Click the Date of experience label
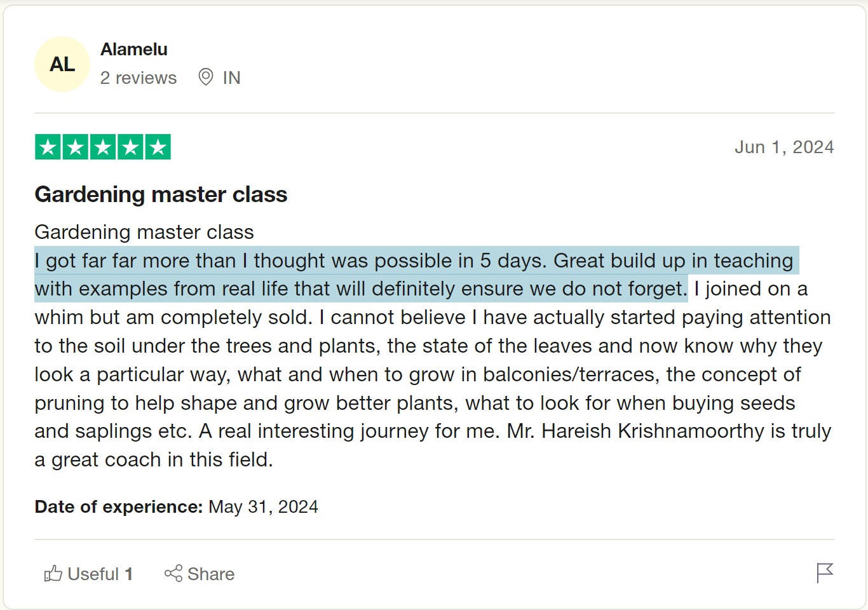Viewport: 868px width, 610px height. [x=118, y=506]
